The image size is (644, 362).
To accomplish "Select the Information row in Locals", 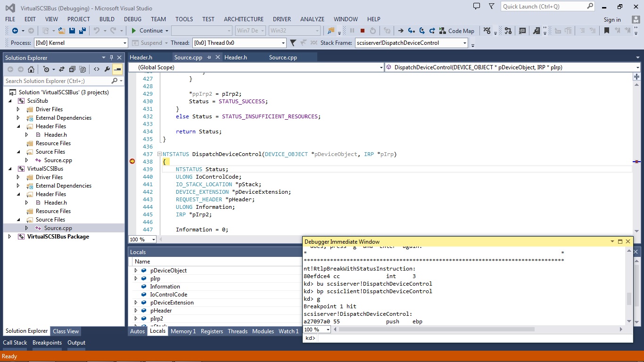I will point(165,287).
